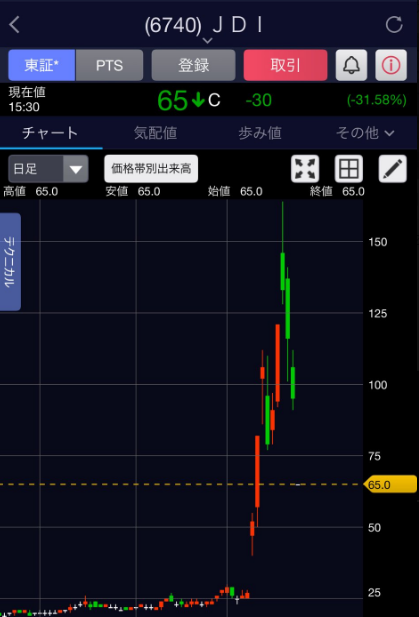Open the price alert bell
Viewport: 419px width, 617px height.
351,65
